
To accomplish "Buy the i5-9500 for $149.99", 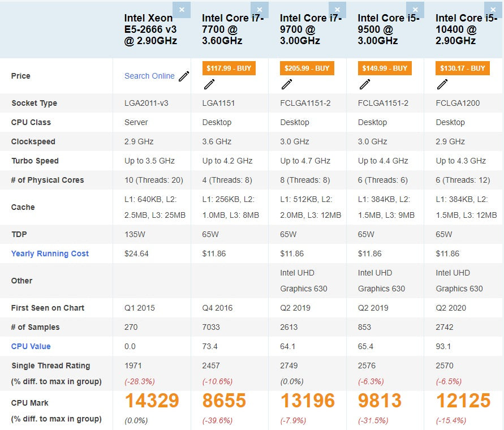I will (x=385, y=68).
